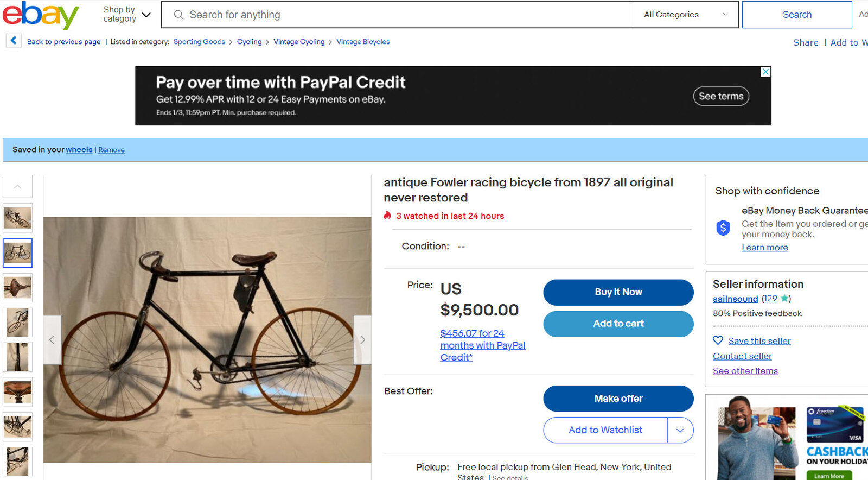Click the left arrow on the main photo
The width and height of the screenshot is (868, 480).
click(x=52, y=339)
